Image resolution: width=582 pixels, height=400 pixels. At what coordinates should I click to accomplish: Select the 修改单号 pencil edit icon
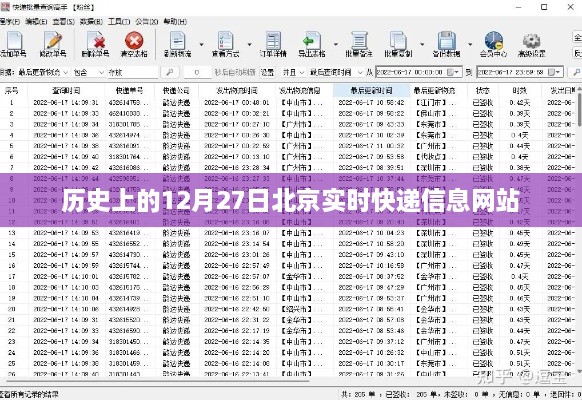pos(53,45)
